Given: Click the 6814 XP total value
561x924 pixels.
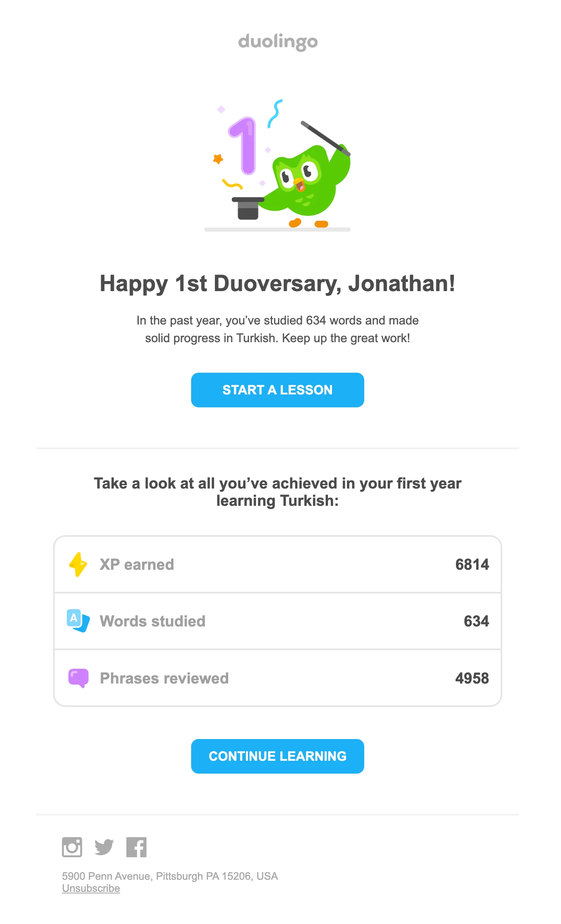Looking at the screenshot, I should click(x=472, y=564).
